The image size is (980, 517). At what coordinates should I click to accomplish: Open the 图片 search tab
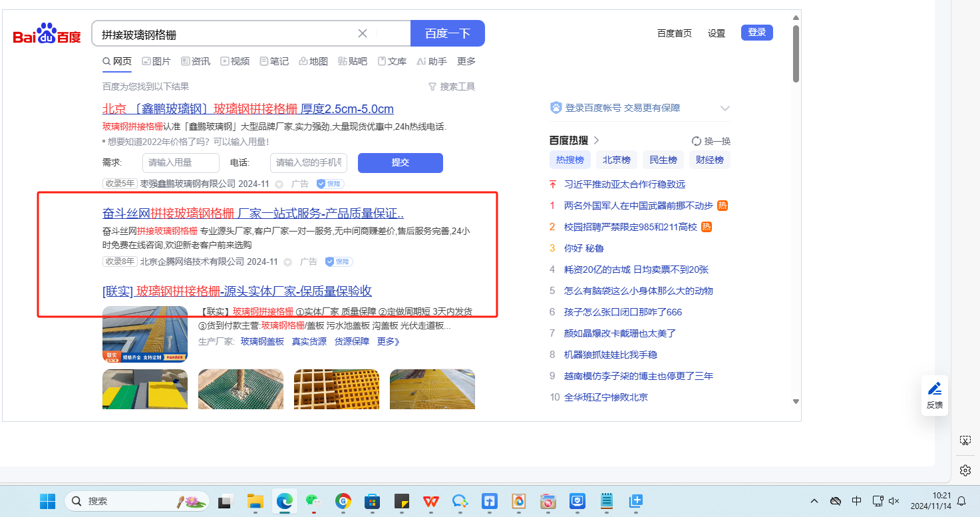(x=156, y=61)
